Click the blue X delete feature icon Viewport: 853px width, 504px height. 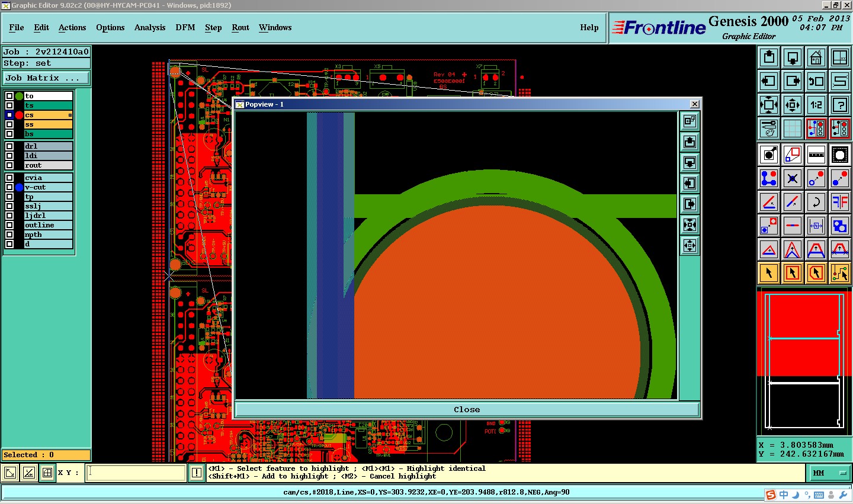(793, 178)
